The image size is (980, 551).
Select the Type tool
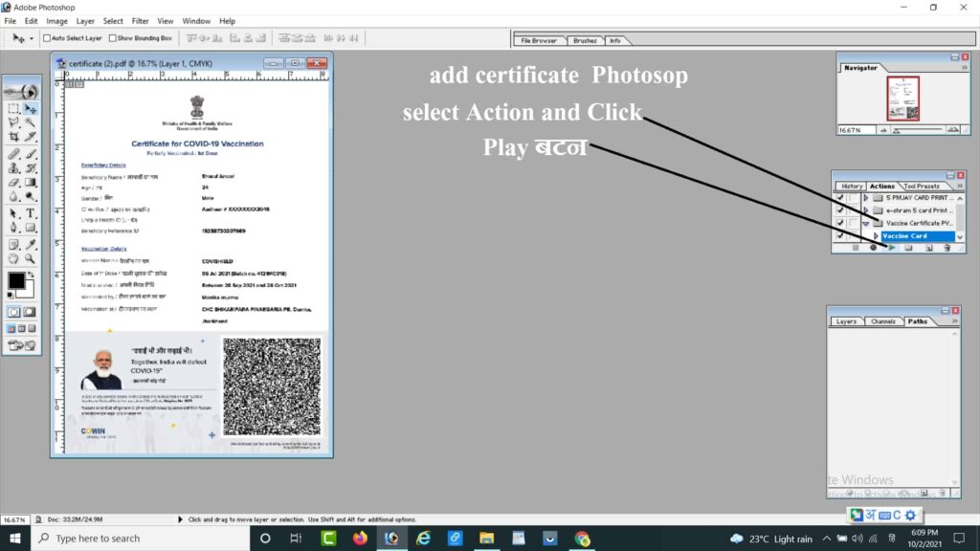pyautogui.click(x=30, y=213)
